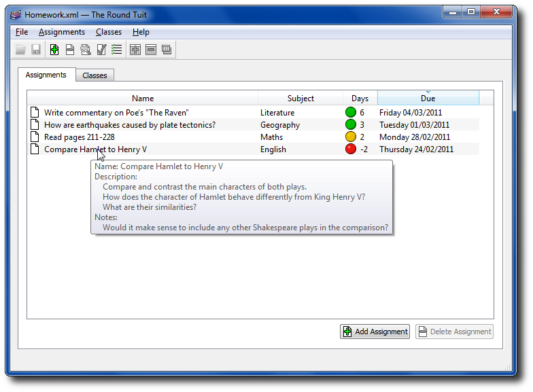This screenshot has height=392, width=533.
Task: Open the Assignments menu
Action: [x=62, y=32]
